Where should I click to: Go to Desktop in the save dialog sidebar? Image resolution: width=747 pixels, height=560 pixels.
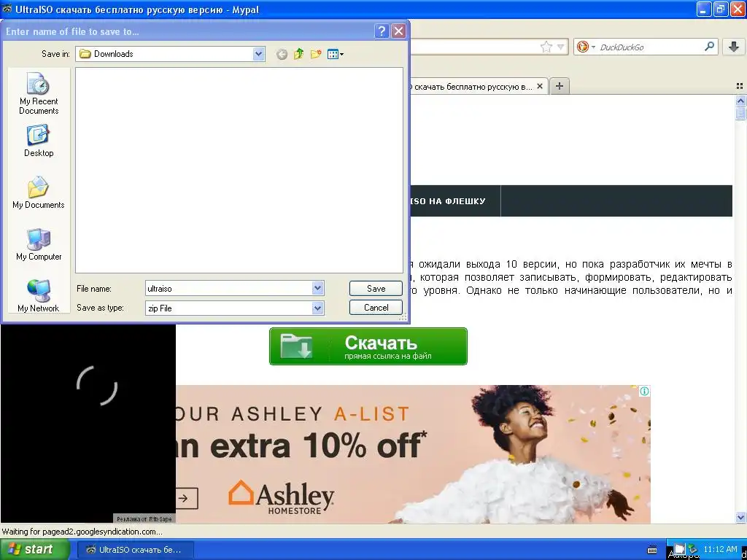pos(39,141)
